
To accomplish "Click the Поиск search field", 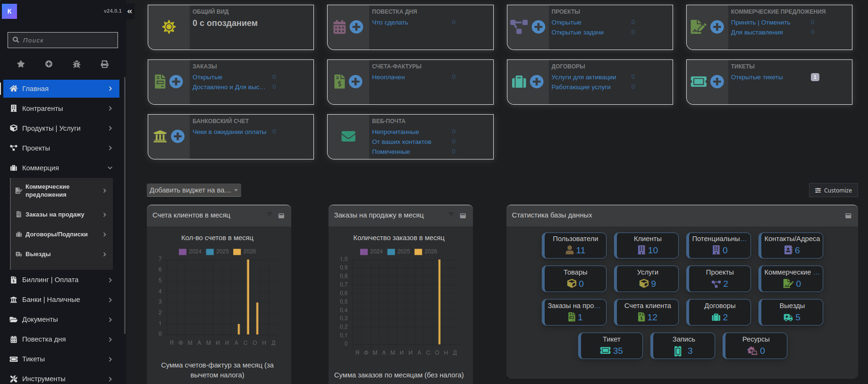I will 63,40.
